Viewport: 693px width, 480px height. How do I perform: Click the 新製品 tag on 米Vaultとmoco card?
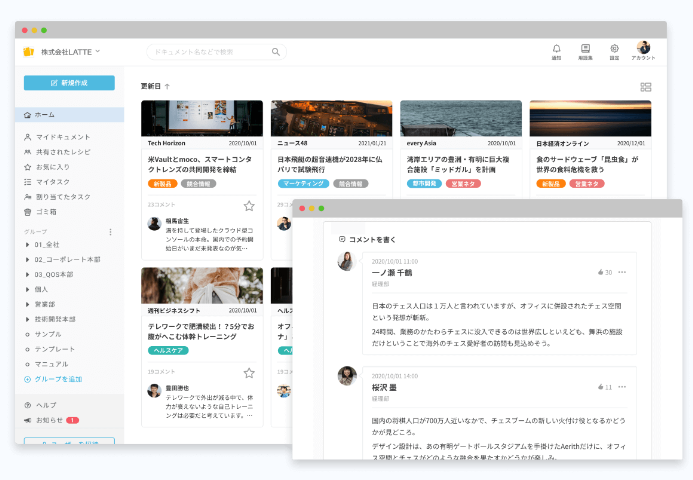click(x=163, y=184)
